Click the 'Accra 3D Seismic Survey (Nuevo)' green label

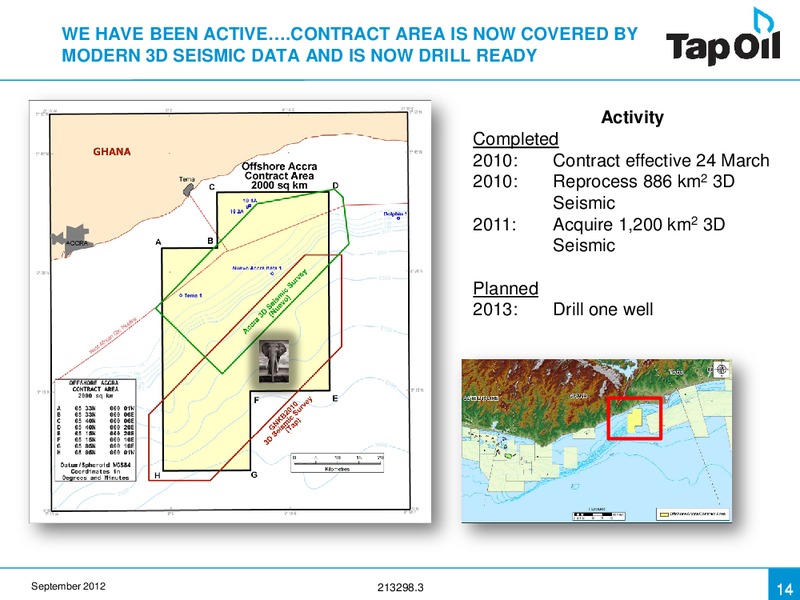pos(277,302)
